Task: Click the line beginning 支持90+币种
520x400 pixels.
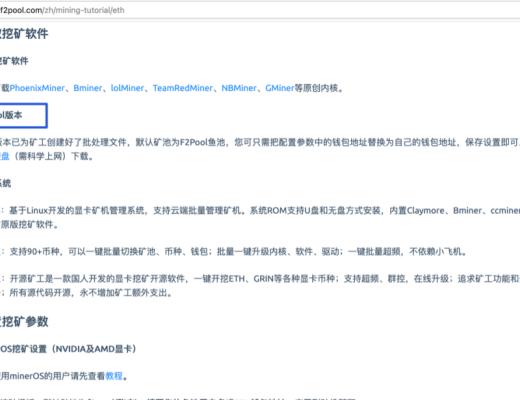Action: coord(238,252)
